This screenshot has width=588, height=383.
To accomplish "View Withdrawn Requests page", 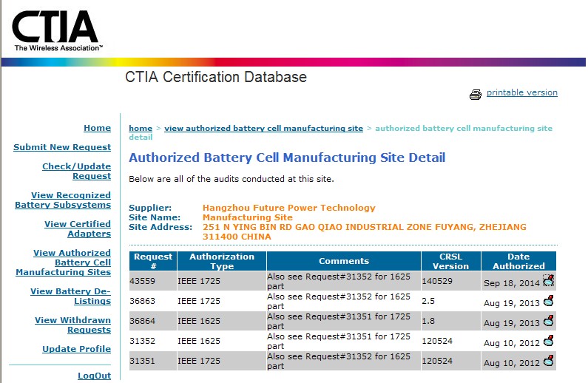I will pos(72,325).
